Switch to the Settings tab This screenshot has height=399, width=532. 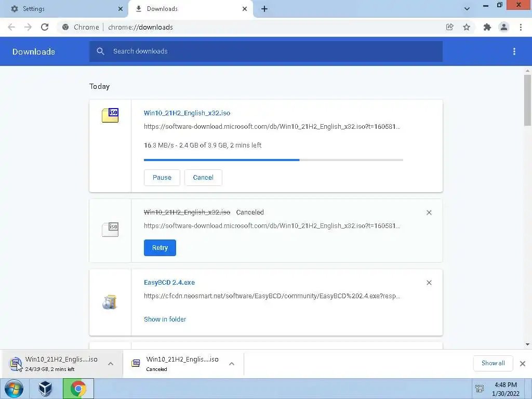click(x=64, y=9)
